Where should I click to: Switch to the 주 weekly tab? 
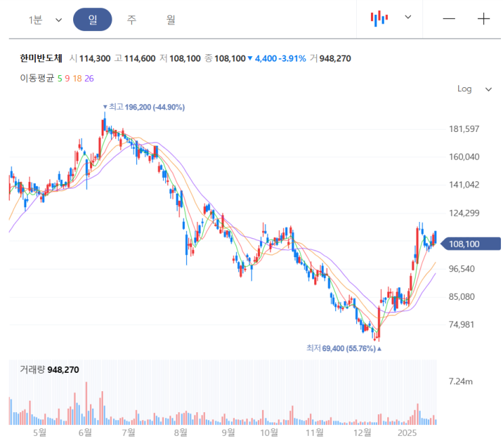tap(131, 20)
